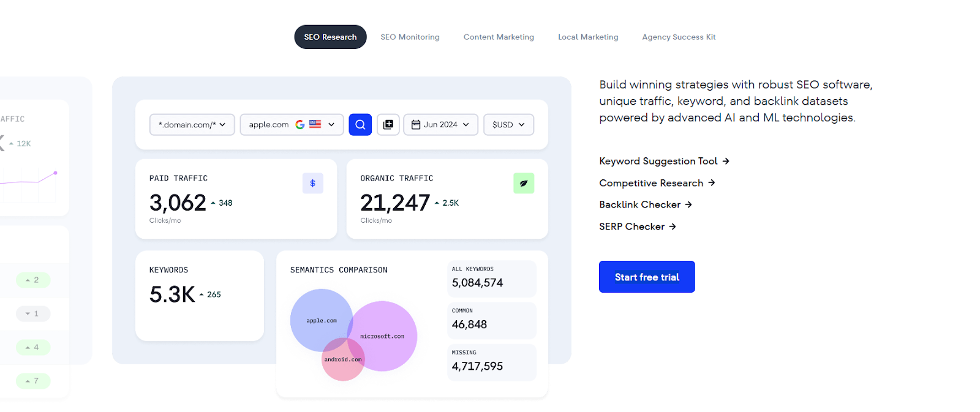Switch to the Agency Success Kit tab
The image size is (980, 412).
point(679,37)
